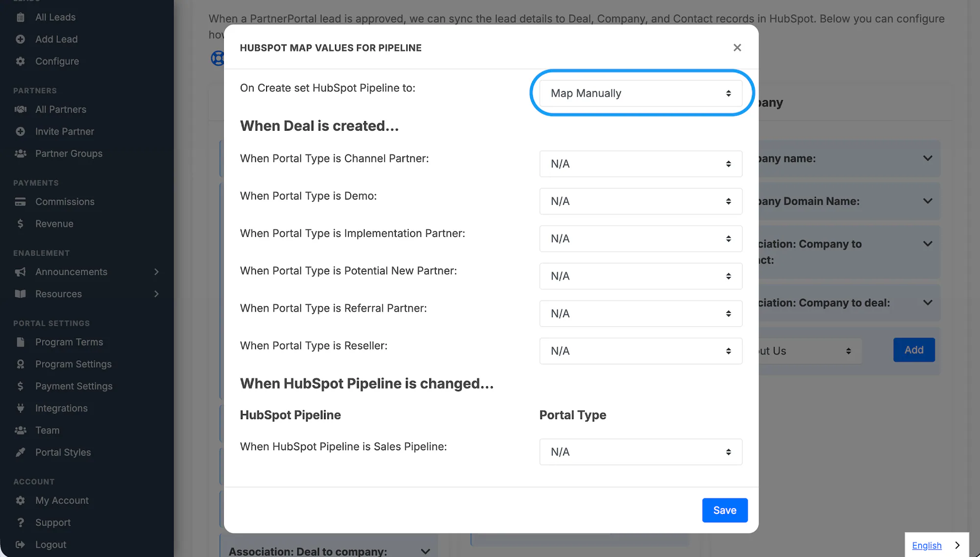Save the pipeline mapping
The width and height of the screenshot is (980, 557).
[x=725, y=510]
